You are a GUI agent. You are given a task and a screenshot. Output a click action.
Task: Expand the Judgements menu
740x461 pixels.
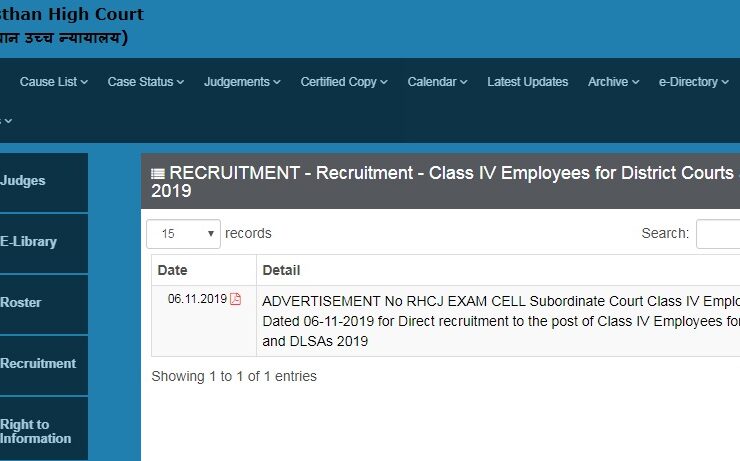[x=242, y=82]
